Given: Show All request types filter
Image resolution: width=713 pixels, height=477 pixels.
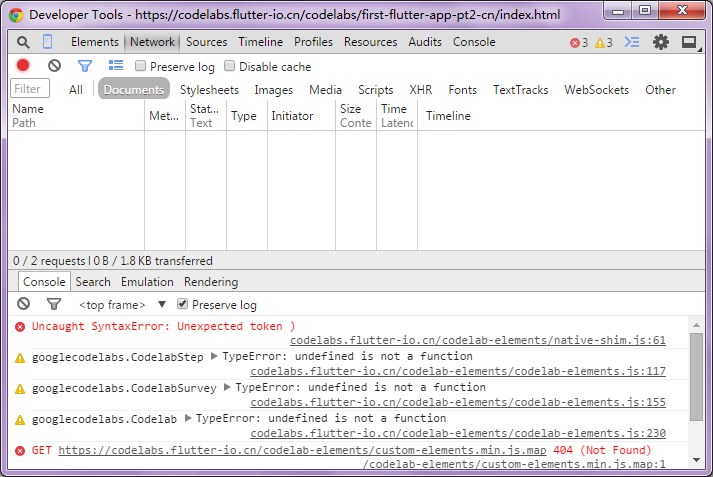Looking at the screenshot, I should 76,90.
